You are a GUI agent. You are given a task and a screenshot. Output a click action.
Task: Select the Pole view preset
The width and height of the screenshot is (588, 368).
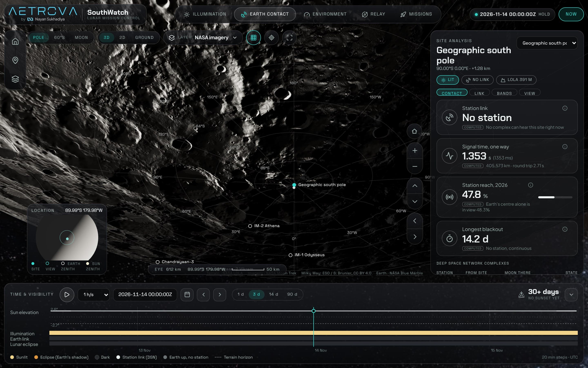point(39,37)
